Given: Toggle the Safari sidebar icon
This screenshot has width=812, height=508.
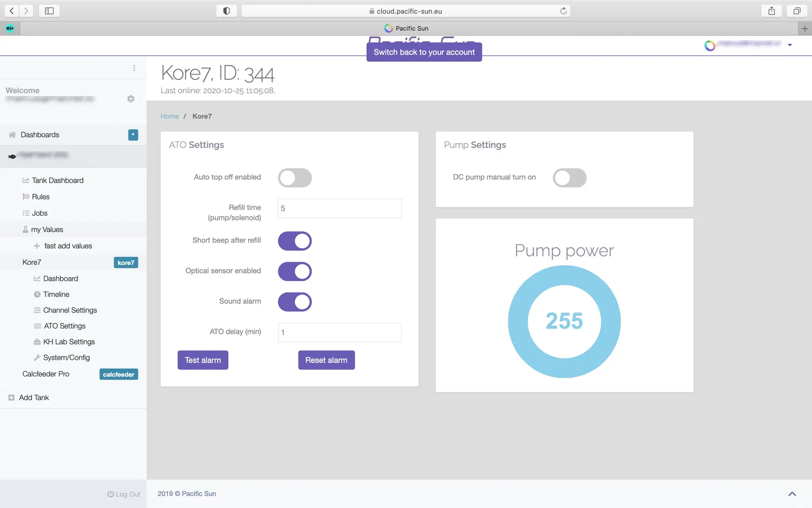Looking at the screenshot, I should [x=49, y=11].
